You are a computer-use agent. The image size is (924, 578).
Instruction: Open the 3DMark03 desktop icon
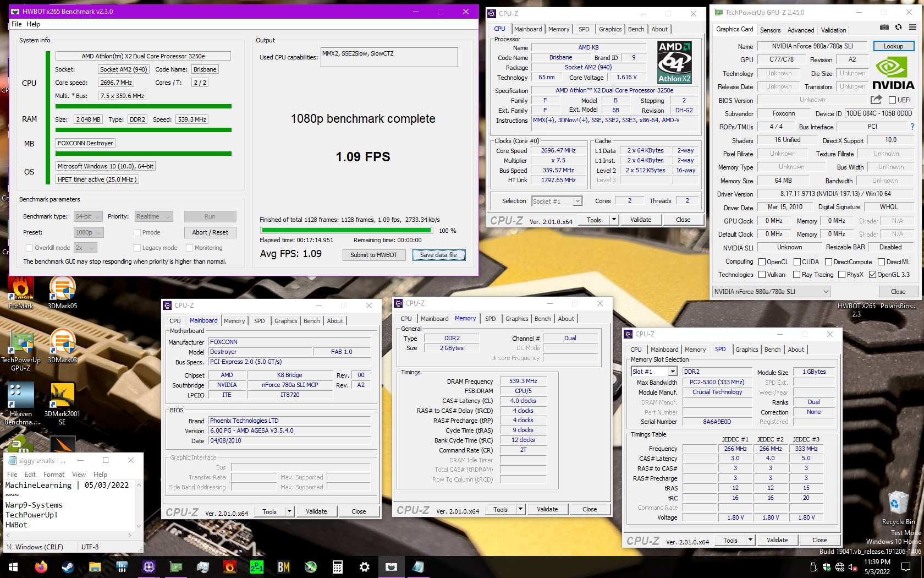62,347
